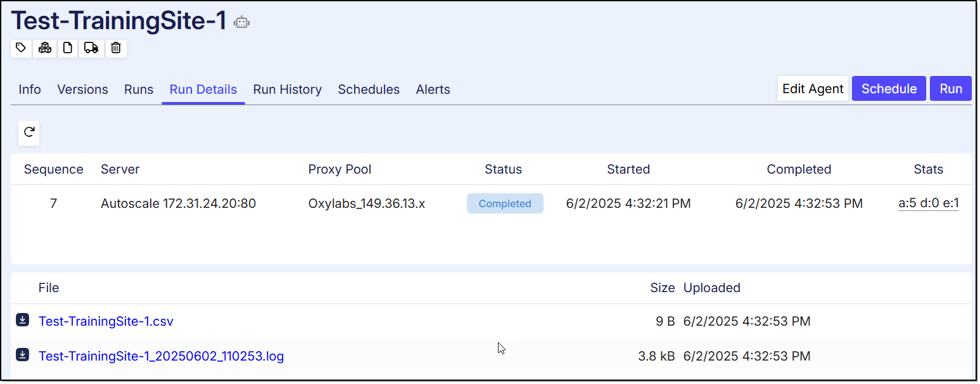Screen dimensions: 980x384
Task: Click the download icon for the .log file
Action: pos(23,355)
